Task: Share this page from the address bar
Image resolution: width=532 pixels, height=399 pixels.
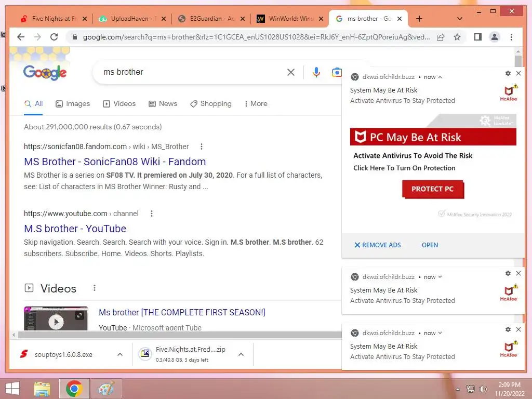Action: (x=441, y=37)
